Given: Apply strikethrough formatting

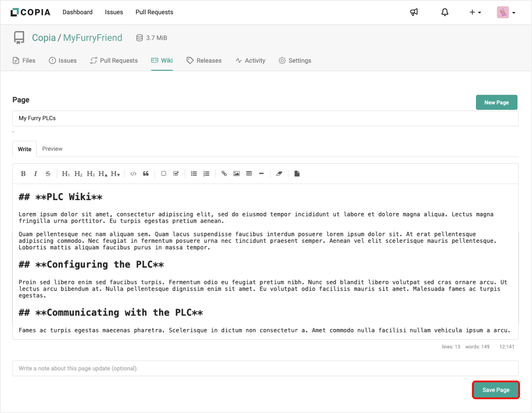Looking at the screenshot, I should point(48,174).
